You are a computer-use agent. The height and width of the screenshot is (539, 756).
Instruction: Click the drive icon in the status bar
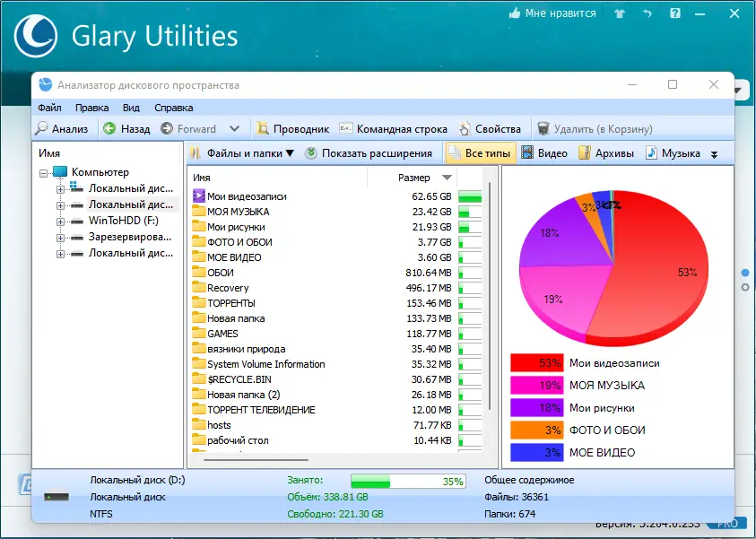click(56, 497)
